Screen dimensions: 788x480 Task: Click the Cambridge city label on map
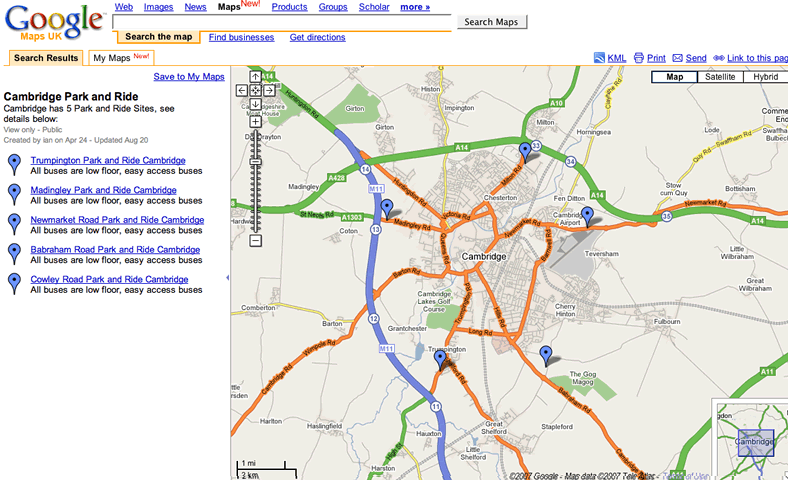pyautogui.click(x=483, y=256)
